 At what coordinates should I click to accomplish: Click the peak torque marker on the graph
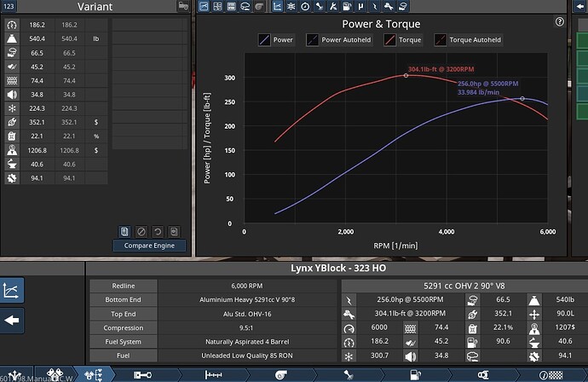[x=406, y=75]
